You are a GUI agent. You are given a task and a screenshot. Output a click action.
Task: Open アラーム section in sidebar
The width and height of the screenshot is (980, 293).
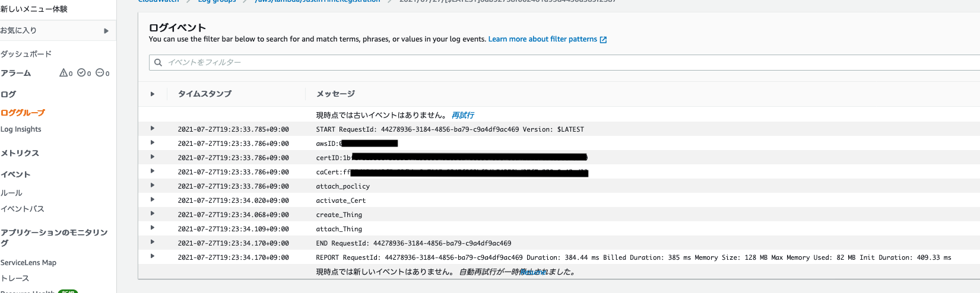pyautogui.click(x=15, y=73)
